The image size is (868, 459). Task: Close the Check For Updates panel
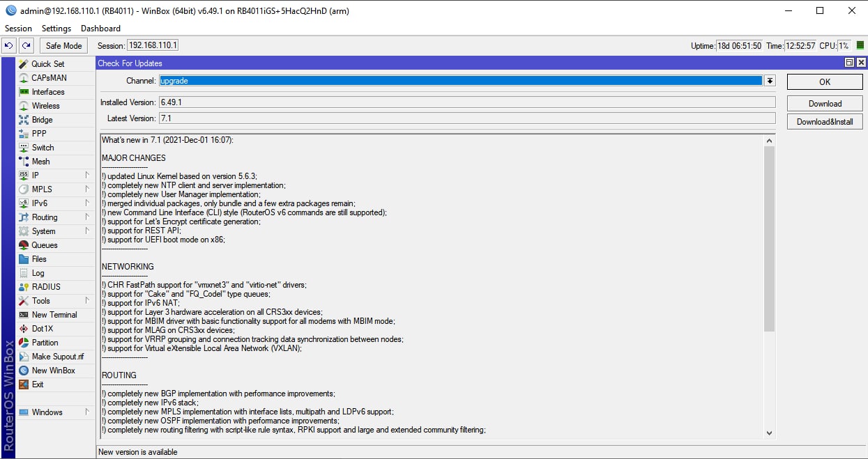click(861, 63)
